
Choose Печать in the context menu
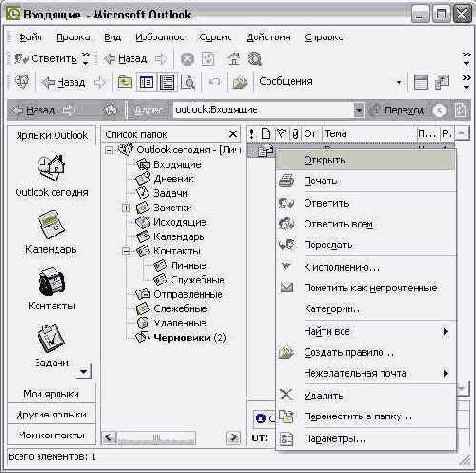point(366,181)
